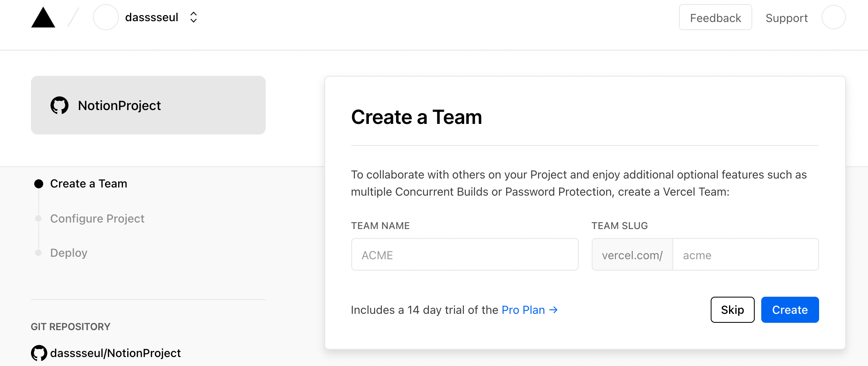Image resolution: width=868 pixels, height=366 pixels.
Task: Click the GitHub icon in the NotionProject card
Action: click(59, 106)
